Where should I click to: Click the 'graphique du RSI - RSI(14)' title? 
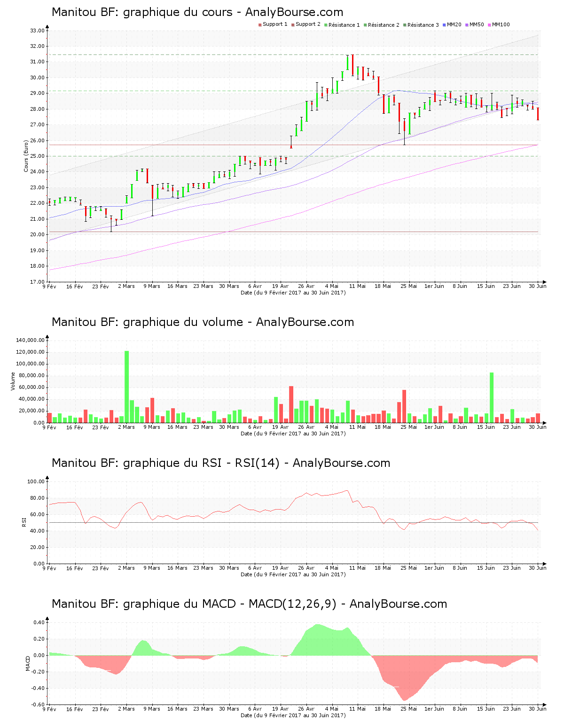pyautogui.click(x=201, y=463)
